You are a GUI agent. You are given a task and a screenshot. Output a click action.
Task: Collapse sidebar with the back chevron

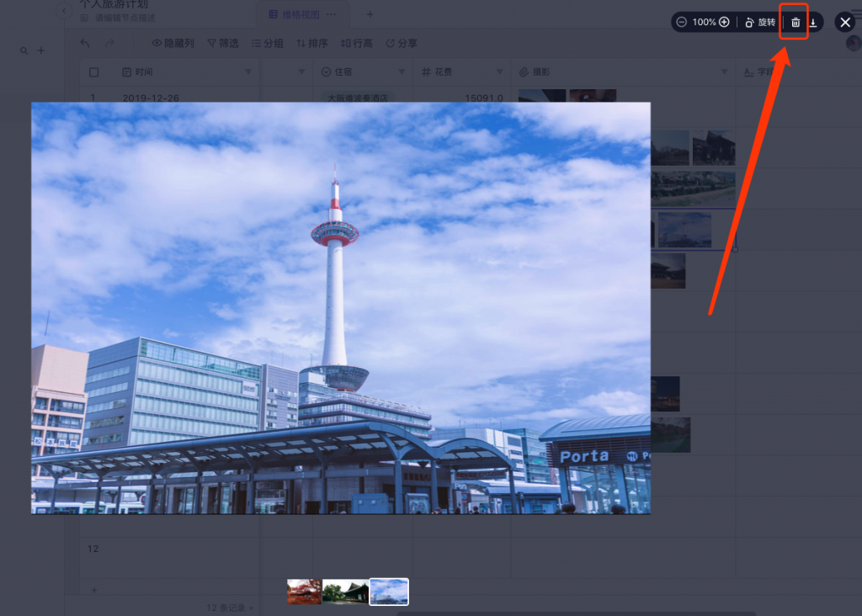[x=64, y=10]
